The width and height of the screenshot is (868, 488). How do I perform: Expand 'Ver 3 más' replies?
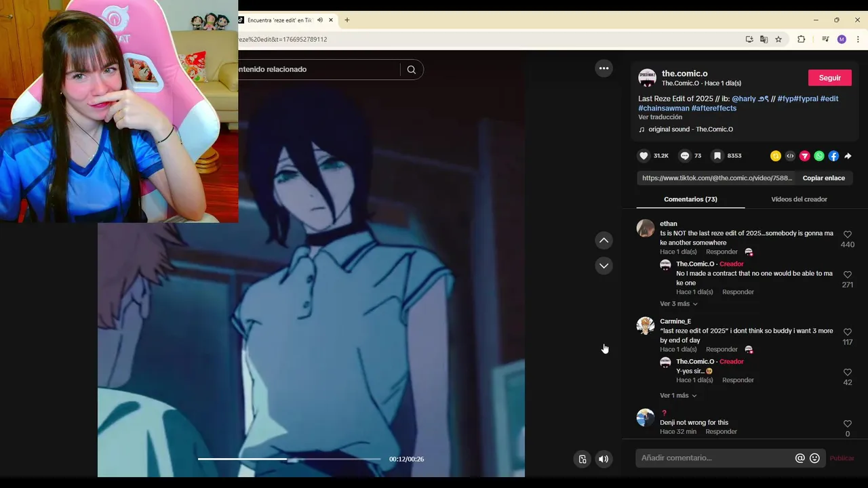pyautogui.click(x=679, y=304)
